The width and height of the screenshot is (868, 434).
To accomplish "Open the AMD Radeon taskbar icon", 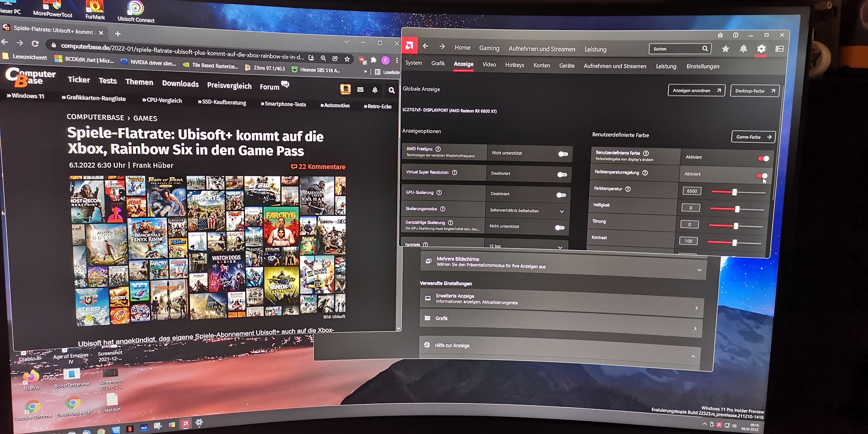I will click(185, 424).
